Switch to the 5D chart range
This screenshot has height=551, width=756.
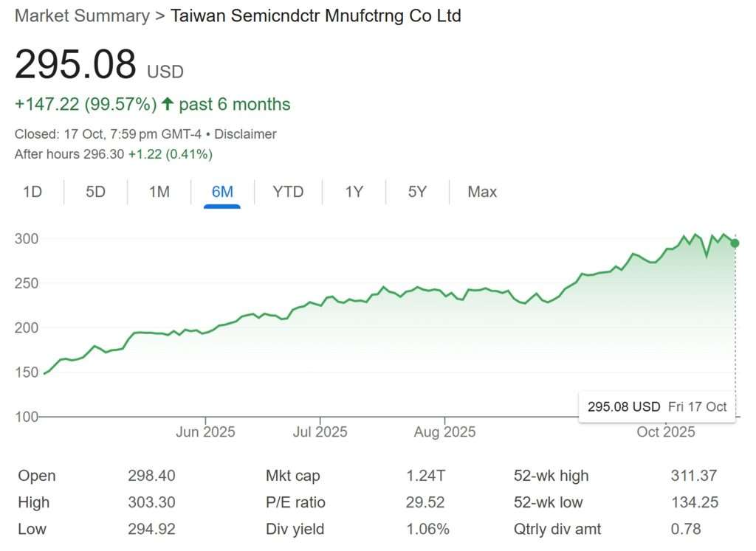(95, 192)
